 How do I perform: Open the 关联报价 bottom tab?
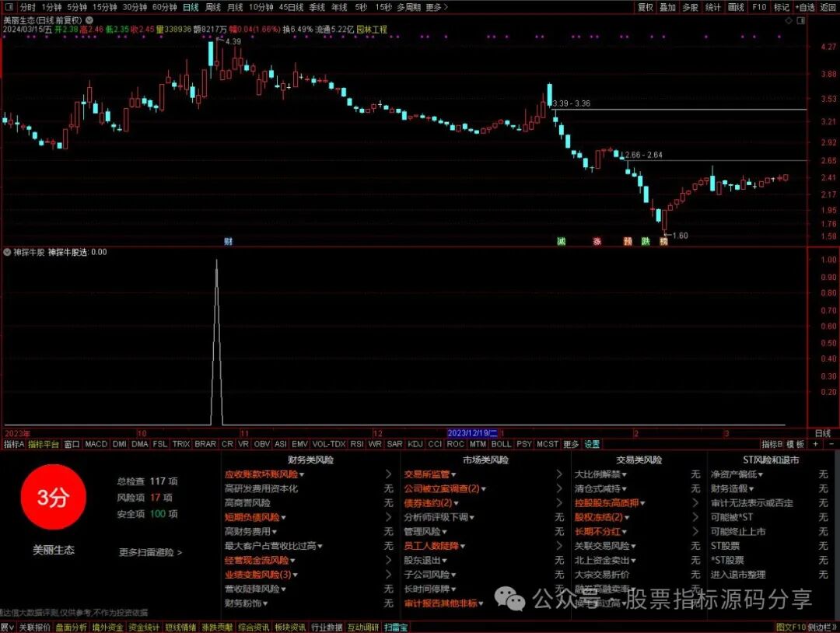point(35,627)
